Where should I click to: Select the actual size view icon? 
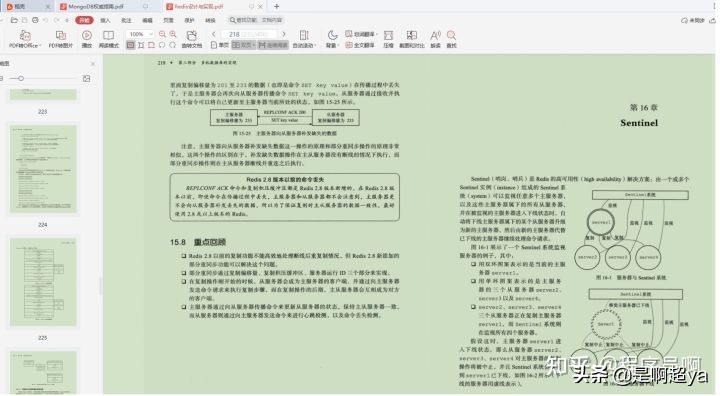[131, 45]
